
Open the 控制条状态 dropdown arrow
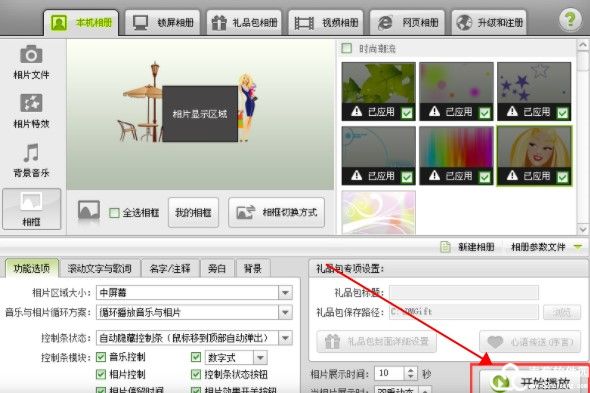[285, 338]
